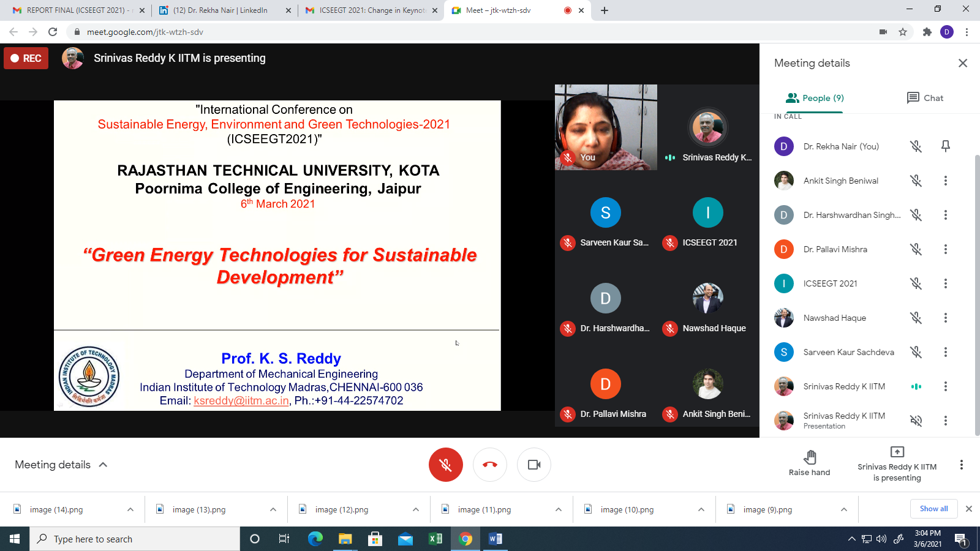The image size is (980, 551).
Task: Toggle the camera button in call controls
Action: coord(533,465)
